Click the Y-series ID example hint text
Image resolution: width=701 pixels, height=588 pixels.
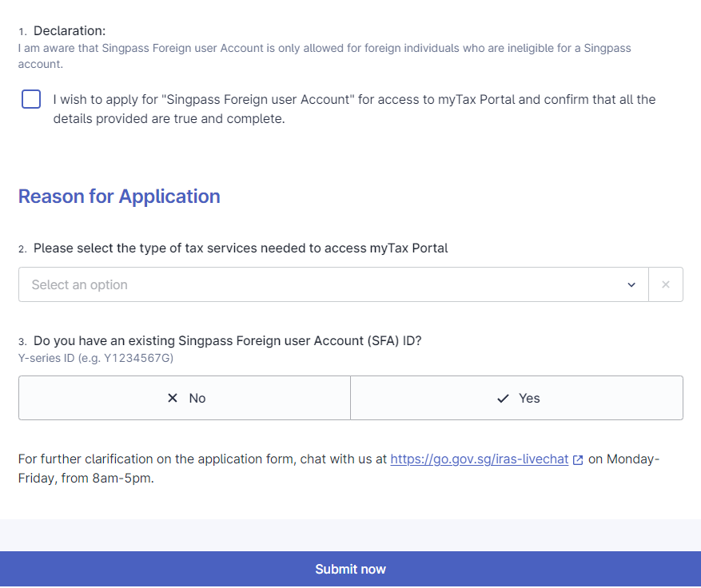[x=96, y=358]
